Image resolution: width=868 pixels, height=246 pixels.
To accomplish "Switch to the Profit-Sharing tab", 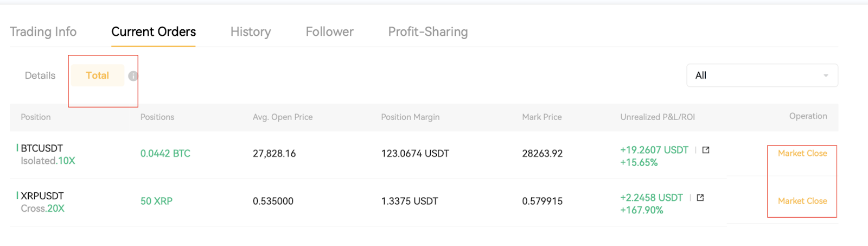I will (428, 31).
